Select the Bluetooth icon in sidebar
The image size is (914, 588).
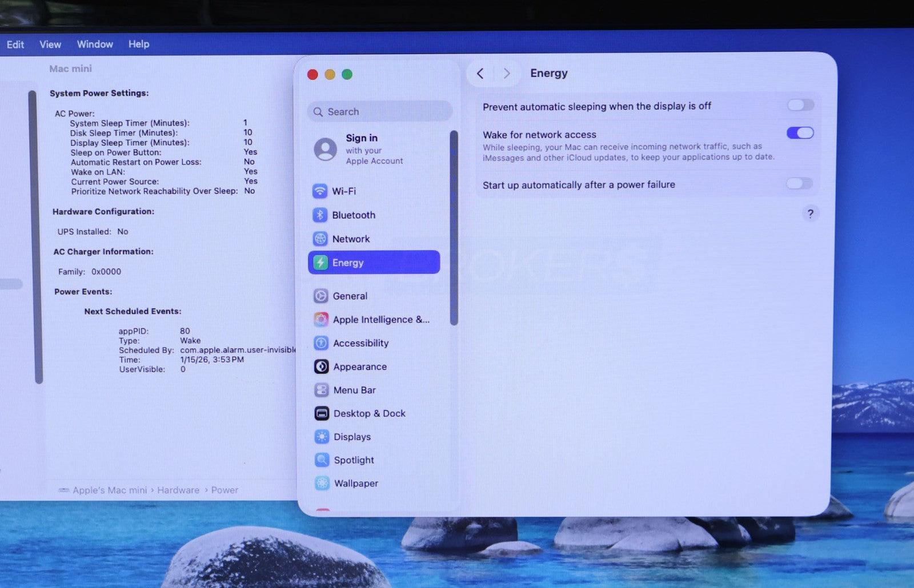pos(320,215)
